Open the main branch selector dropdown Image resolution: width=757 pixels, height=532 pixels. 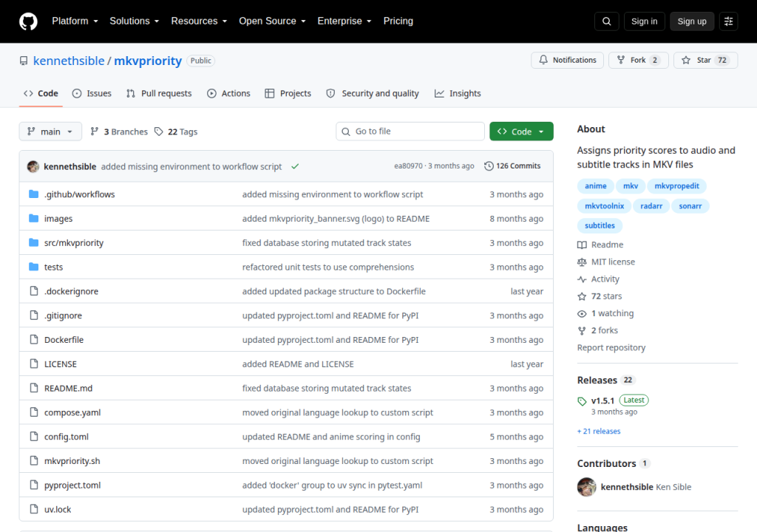pos(50,132)
